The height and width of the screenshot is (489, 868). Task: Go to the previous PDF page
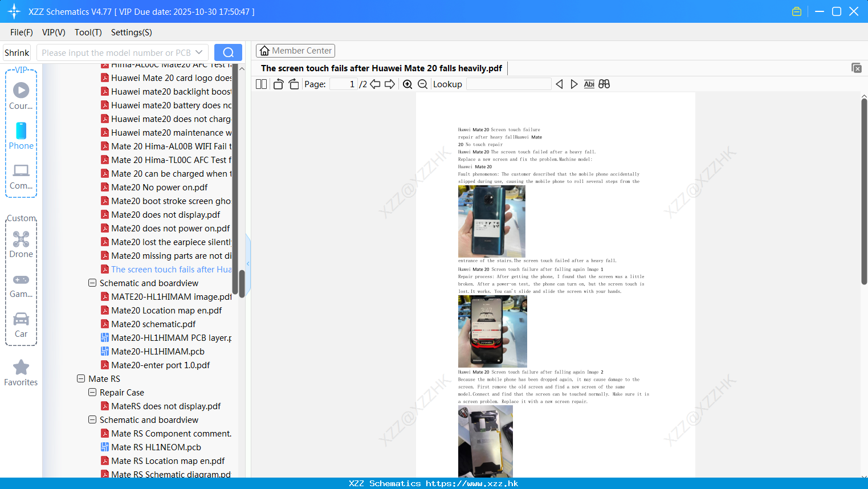(x=375, y=84)
